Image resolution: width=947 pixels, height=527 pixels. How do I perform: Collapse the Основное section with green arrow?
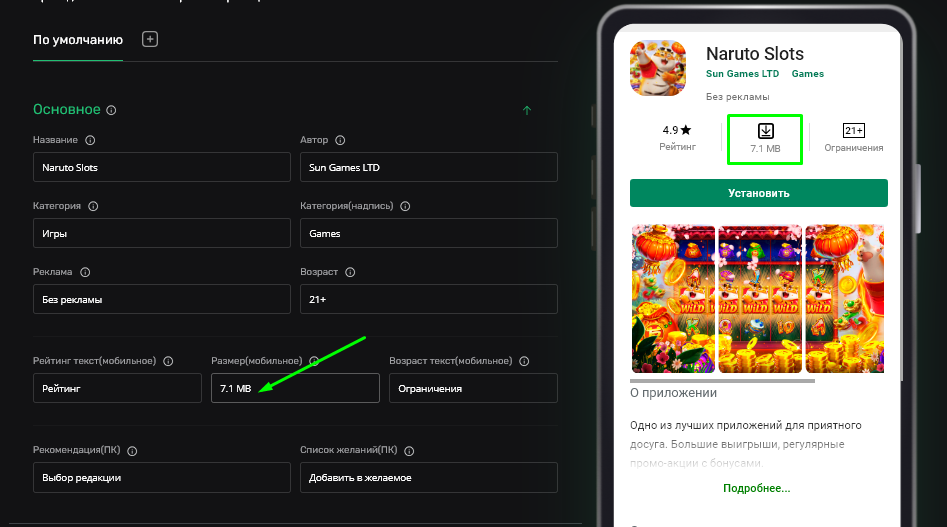point(527,110)
